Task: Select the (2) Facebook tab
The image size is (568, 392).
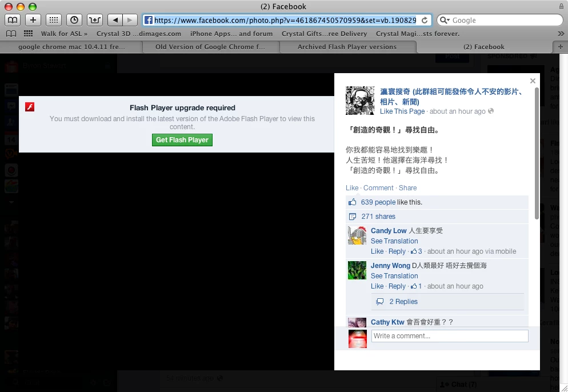Action: click(484, 47)
